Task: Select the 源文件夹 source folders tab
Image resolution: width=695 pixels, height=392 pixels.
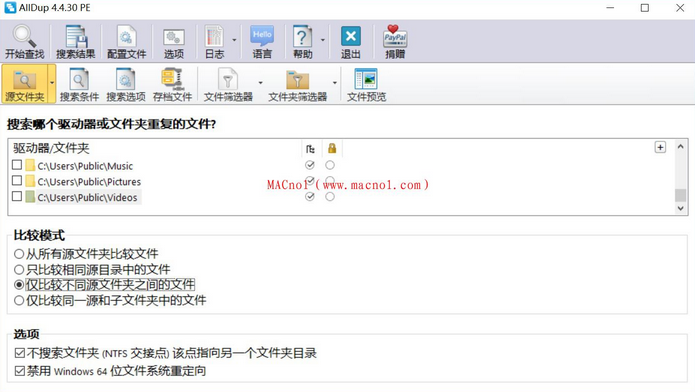Action: 24,84
